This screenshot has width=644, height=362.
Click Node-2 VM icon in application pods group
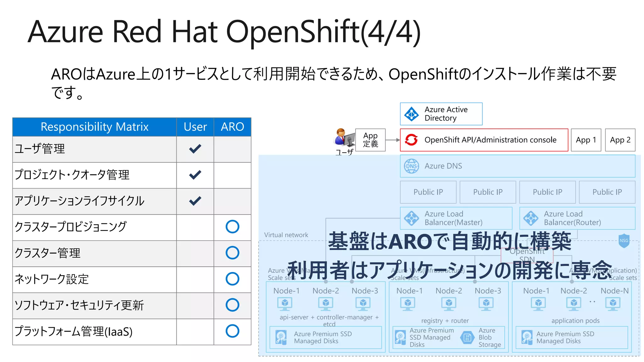(x=574, y=304)
